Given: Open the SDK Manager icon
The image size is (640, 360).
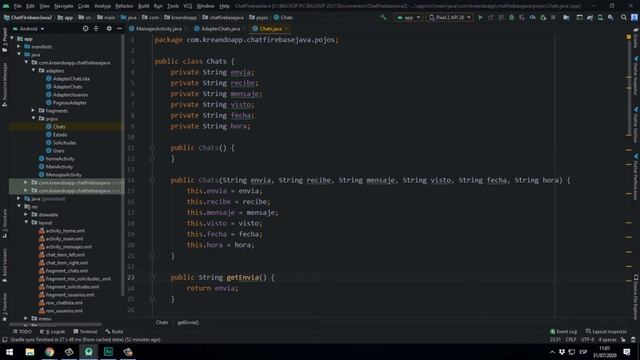Looking at the screenshot, I should click(611, 18).
